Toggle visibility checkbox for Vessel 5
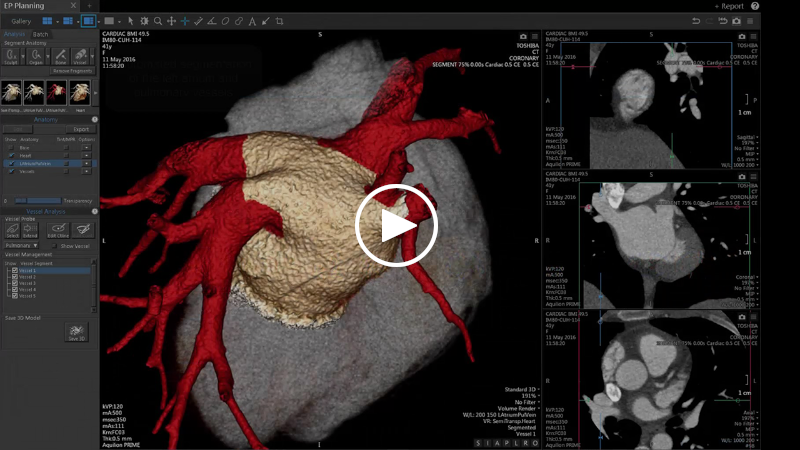Image resolution: width=800 pixels, height=450 pixels. point(15,296)
